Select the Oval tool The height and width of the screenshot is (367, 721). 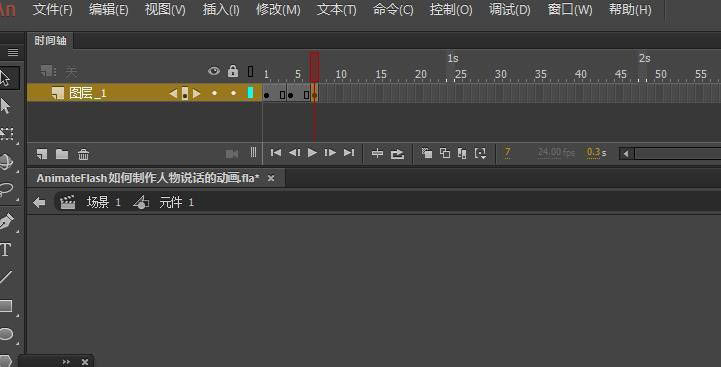pos(6,334)
